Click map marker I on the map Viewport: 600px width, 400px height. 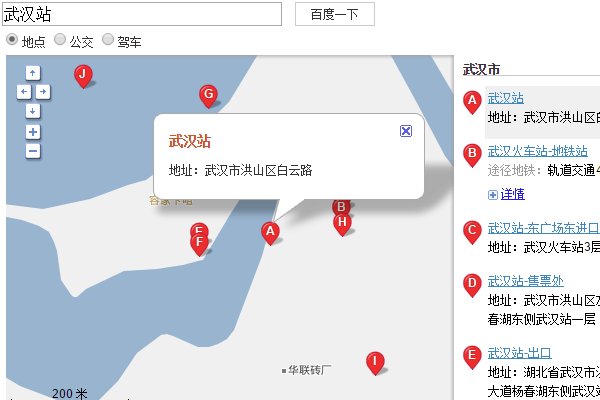point(375,363)
